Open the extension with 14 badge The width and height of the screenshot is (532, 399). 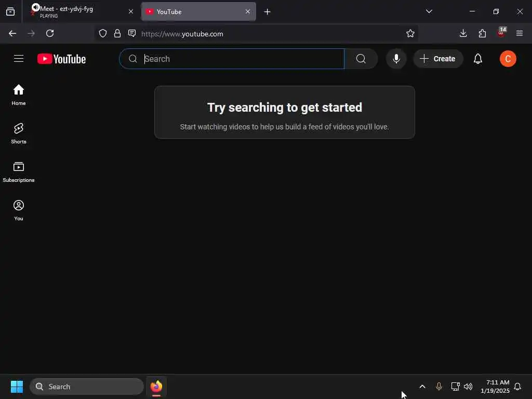[x=501, y=33]
